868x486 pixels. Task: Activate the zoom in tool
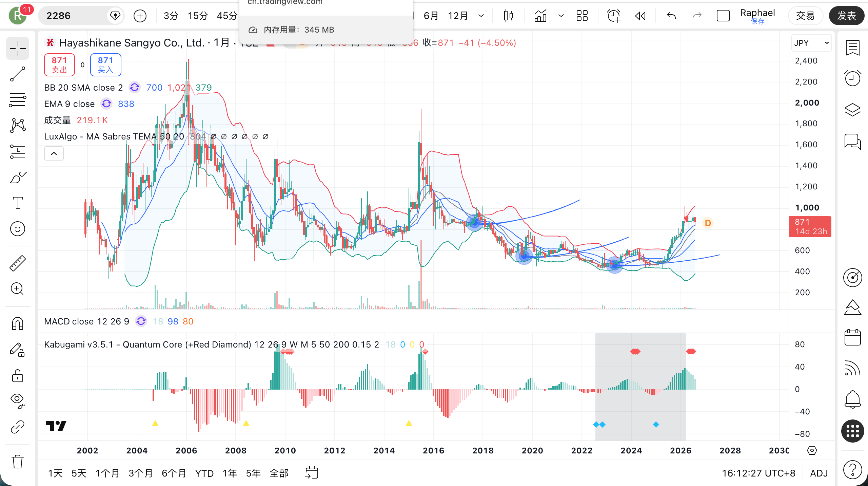(18, 289)
